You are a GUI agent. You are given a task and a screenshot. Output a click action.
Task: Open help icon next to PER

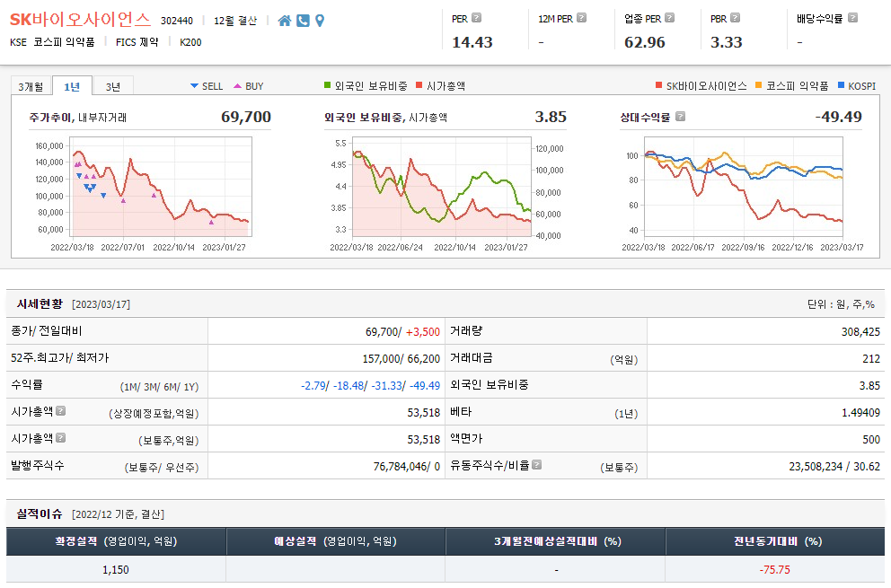(477, 18)
